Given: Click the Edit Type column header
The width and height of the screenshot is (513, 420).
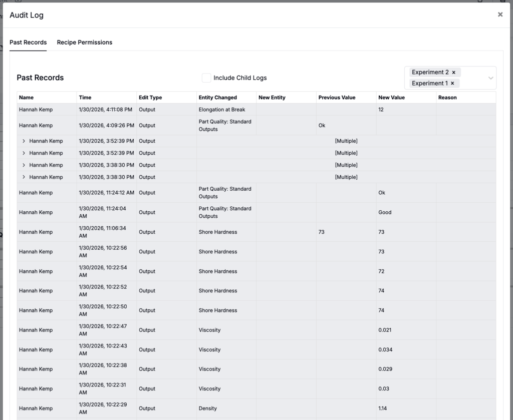Looking at the screenshot, I should click(150, 98).
